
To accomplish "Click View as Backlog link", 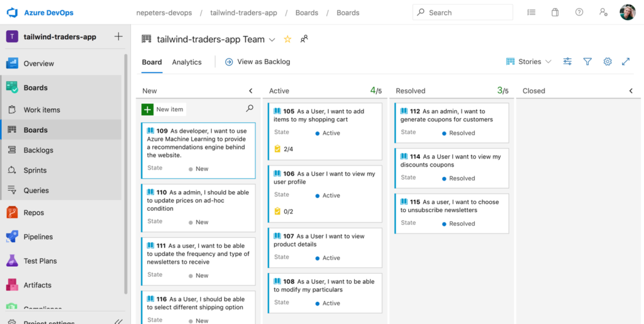I will [x=258, y=62].
